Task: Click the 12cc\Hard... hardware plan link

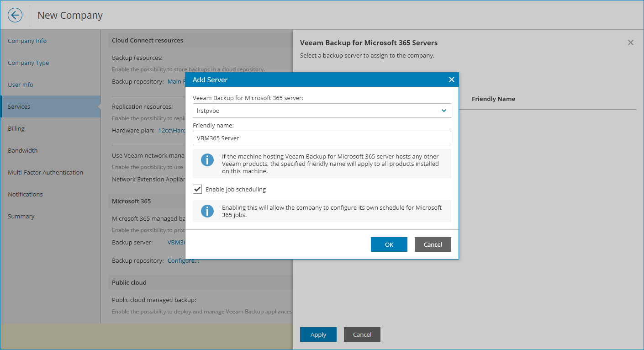Action: (171, 130)
